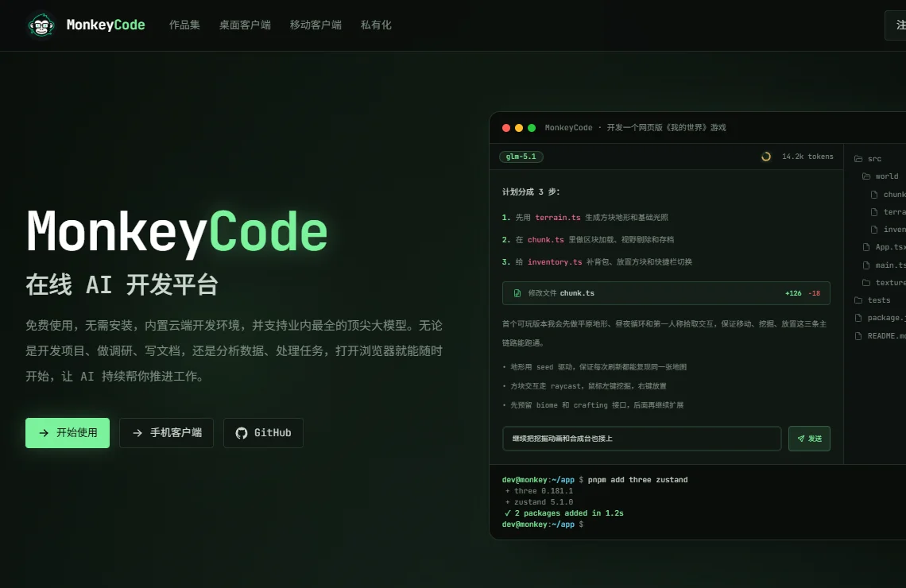This screenshot has width=906, height=588.
Task: Click the 方块交互走 raycast bullet line
Action: tap(584, 386)
